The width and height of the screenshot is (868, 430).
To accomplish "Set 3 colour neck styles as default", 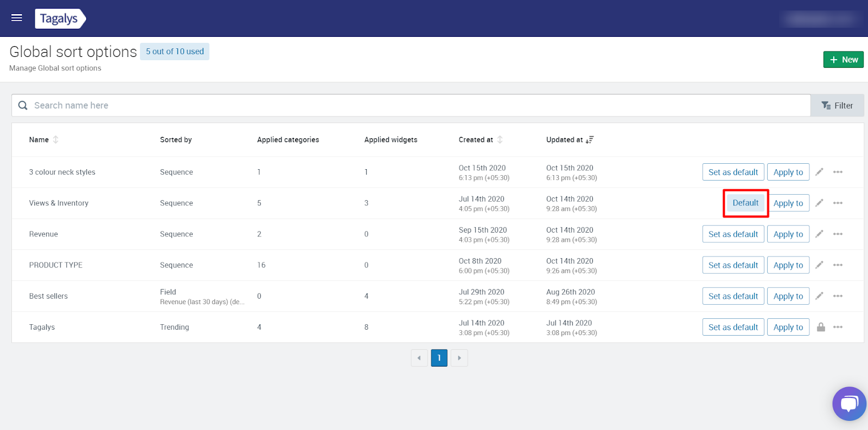I will (733, 172).
